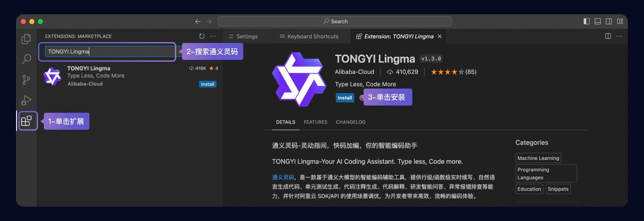
Task: Select the Snippets category
Action: pos(558,189)
